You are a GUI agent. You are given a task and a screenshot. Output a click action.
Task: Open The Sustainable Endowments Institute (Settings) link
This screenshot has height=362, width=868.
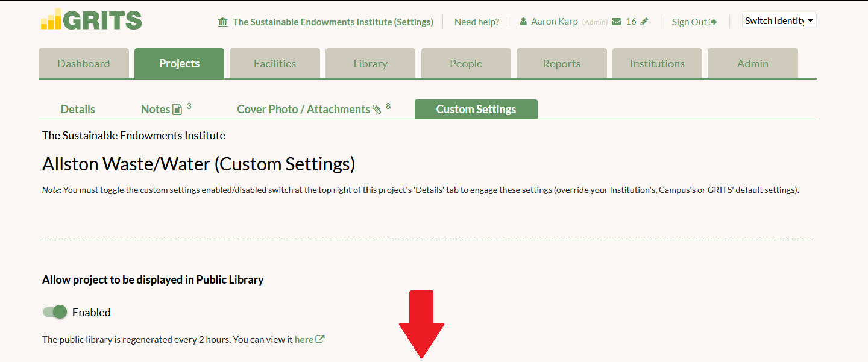pos(333,22)
